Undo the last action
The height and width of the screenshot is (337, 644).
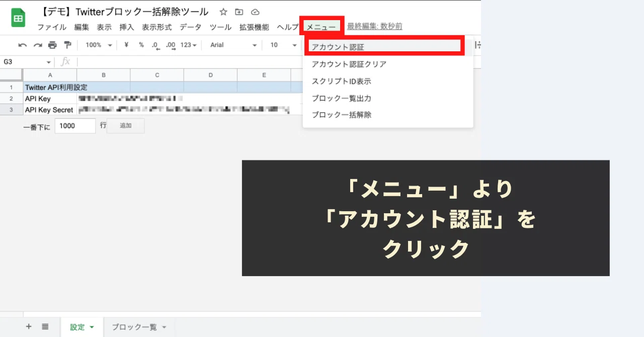pyautogui.click(x=23, y=45)
